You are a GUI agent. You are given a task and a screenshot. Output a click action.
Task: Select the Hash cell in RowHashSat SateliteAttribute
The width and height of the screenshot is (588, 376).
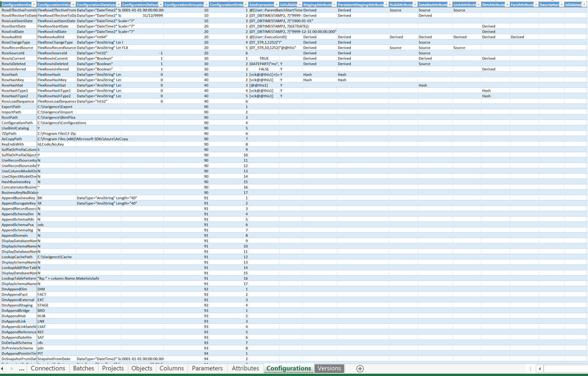pyautogui.click(x=434, y=85)
